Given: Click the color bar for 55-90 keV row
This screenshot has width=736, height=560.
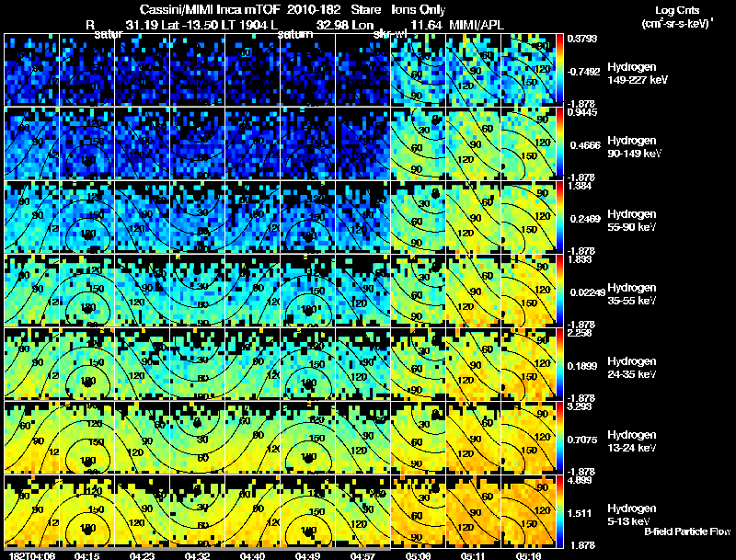Looking at the screenshot, I should (559, 217).
